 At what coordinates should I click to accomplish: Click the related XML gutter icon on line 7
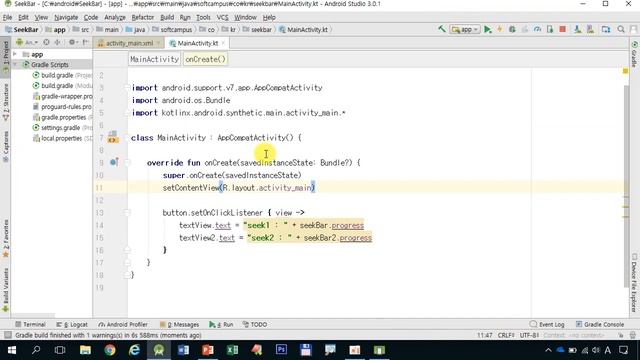pyautogui.click(x=113, y=138)
